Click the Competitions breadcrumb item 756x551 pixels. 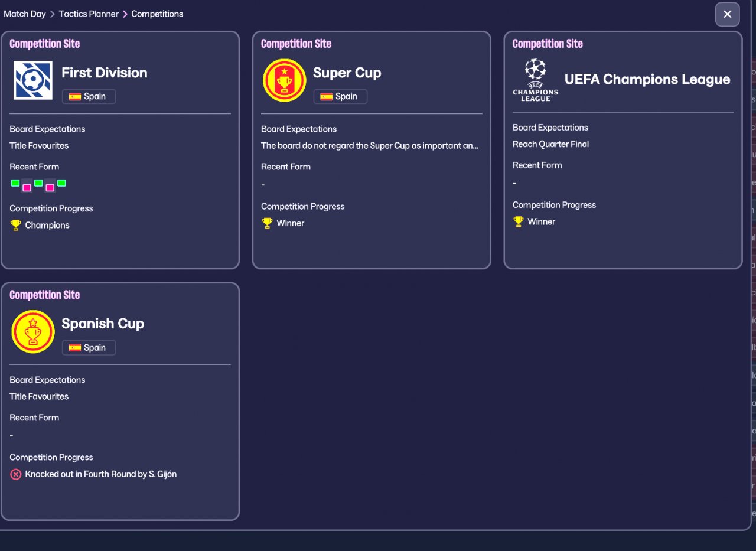click(x=157, y=14)
